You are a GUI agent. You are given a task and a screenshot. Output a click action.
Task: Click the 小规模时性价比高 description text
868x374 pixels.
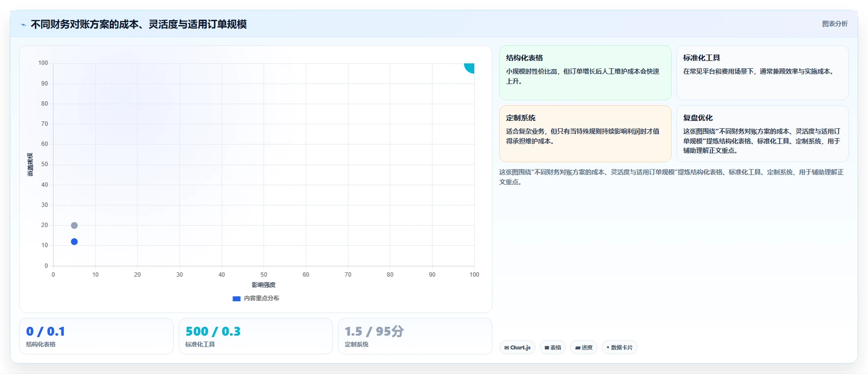click(583, 76)
